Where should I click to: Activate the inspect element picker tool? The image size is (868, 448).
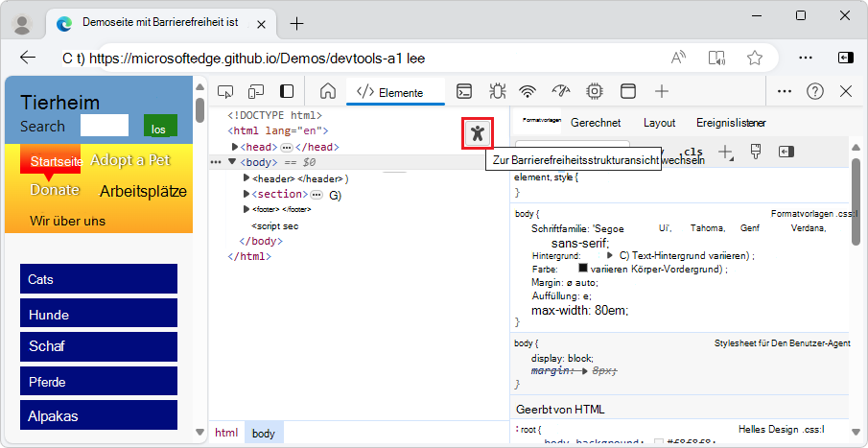click(224, 91)
